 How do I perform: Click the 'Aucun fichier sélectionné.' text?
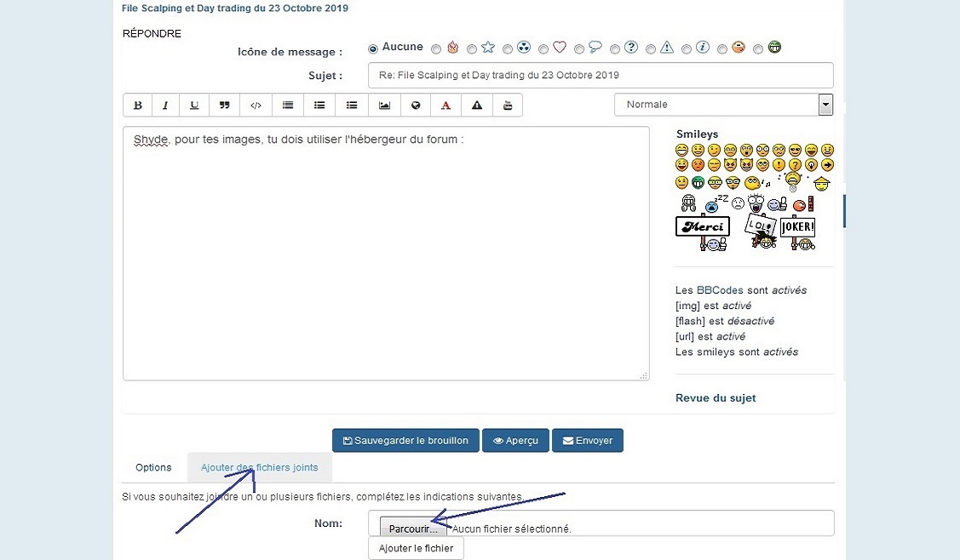(x=512, y=529)
